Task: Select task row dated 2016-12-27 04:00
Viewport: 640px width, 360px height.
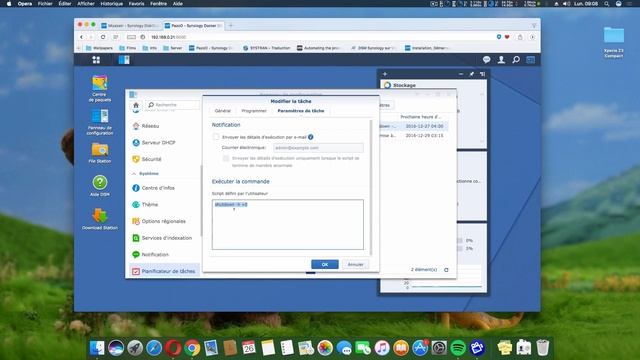Action: coord(413,126)
